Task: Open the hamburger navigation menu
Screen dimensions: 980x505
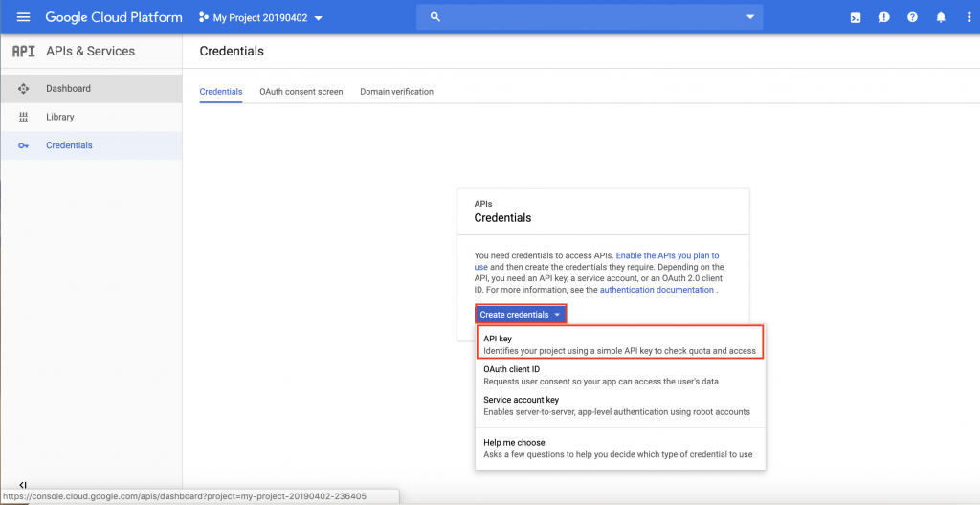Action: [23, 17]
